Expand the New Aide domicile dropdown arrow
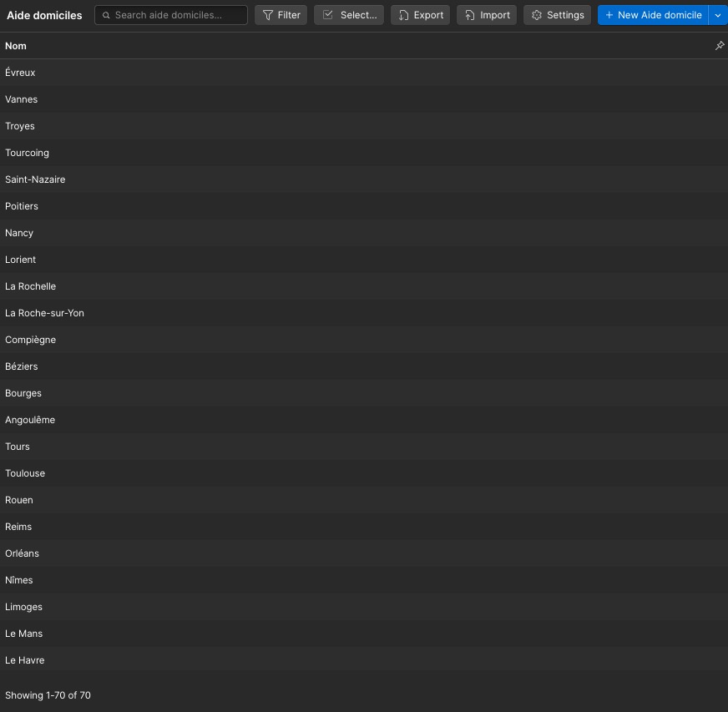Image resolution: width=728 pixels, height=712 pixels. [x=718, y=15]
